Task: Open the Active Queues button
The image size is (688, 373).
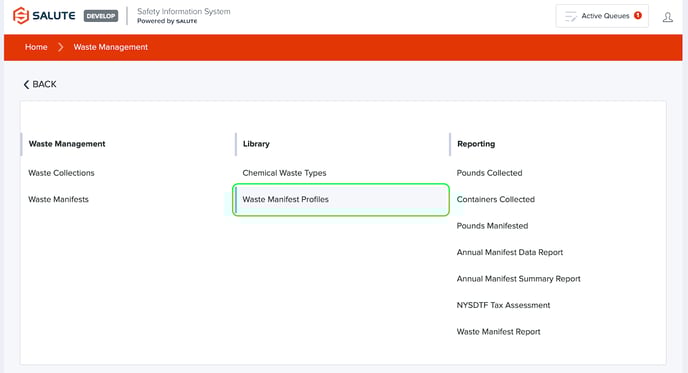Action: (602, 16)
